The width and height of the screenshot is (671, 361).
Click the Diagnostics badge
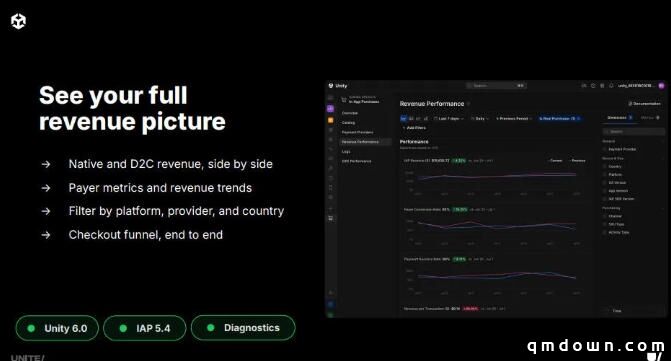pyautogui.click(x=243, y=328)
